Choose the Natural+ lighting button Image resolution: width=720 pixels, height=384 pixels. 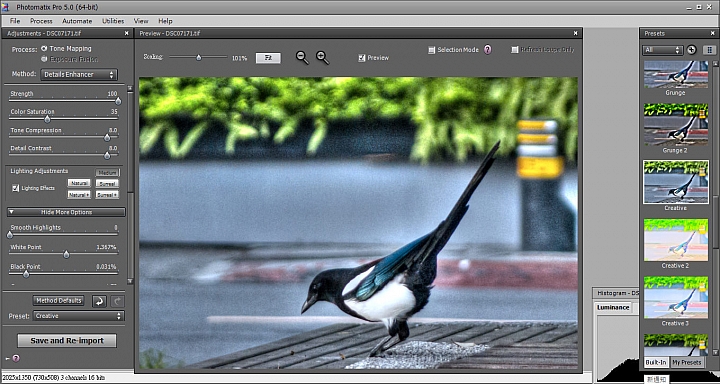pyautogui.click(x=79, y=194)
